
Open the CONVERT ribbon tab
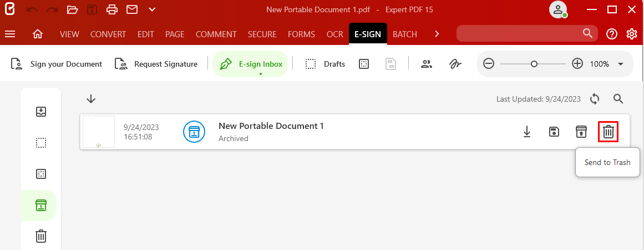pos(108,34)
